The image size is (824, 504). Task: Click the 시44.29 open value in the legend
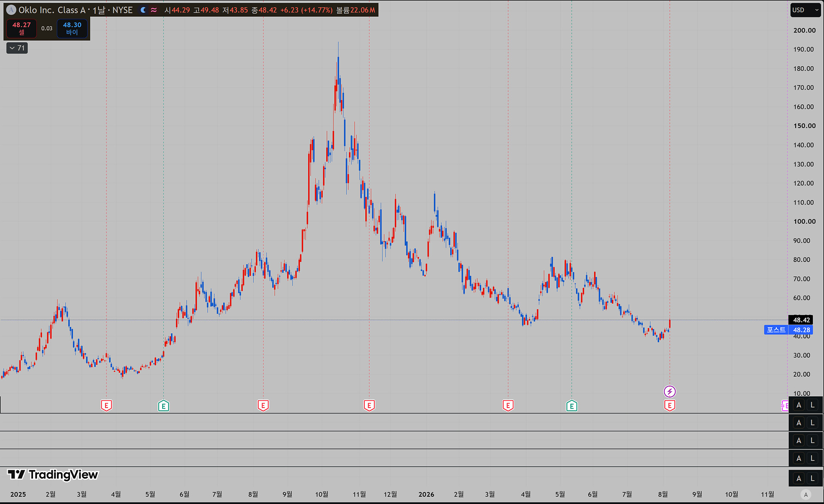[177, 10]
